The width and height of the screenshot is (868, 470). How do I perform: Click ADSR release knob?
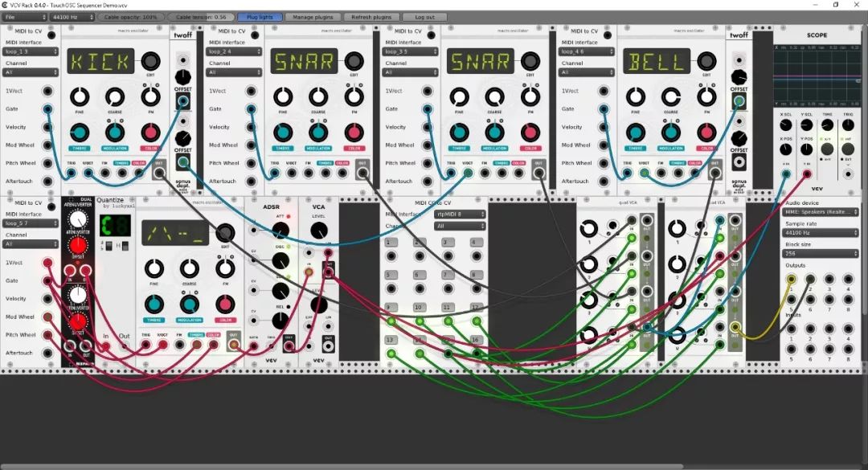click(x=280, y=320)
